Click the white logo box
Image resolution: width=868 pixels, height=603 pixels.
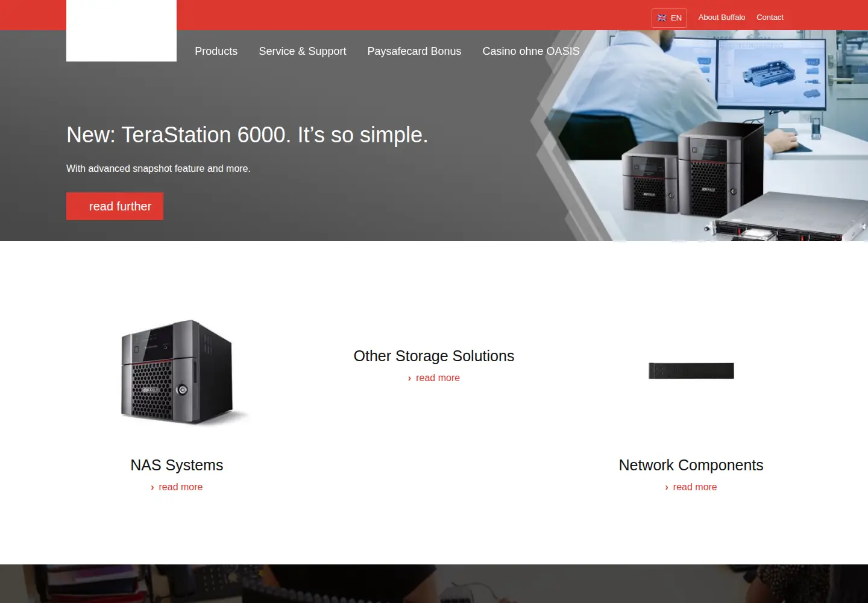(121, 31)
